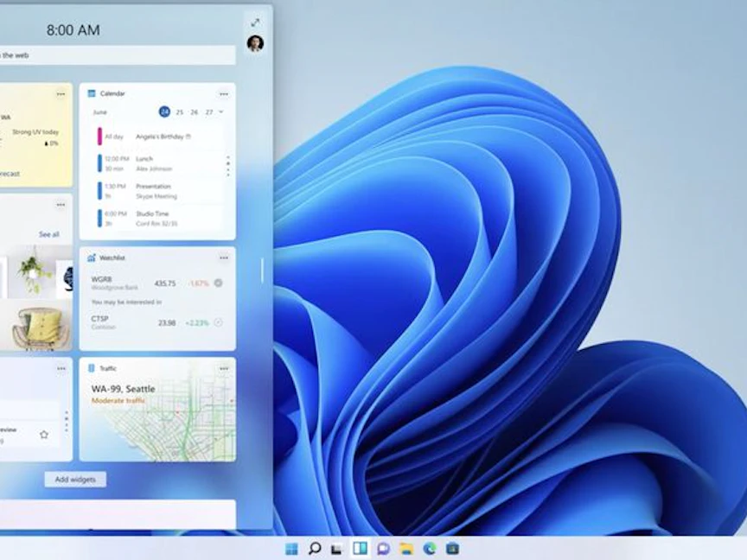Open the Windows Start menu
The width and height of the screenshot is (747, 560).
[291, 549]
